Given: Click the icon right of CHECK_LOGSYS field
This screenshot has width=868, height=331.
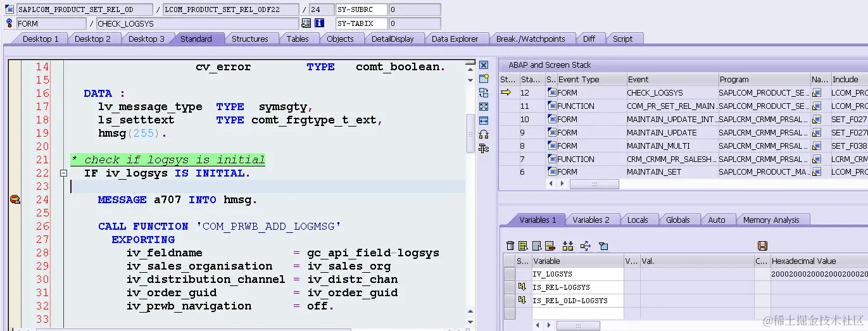Looking at the screenshot, I should click(306, 23).
